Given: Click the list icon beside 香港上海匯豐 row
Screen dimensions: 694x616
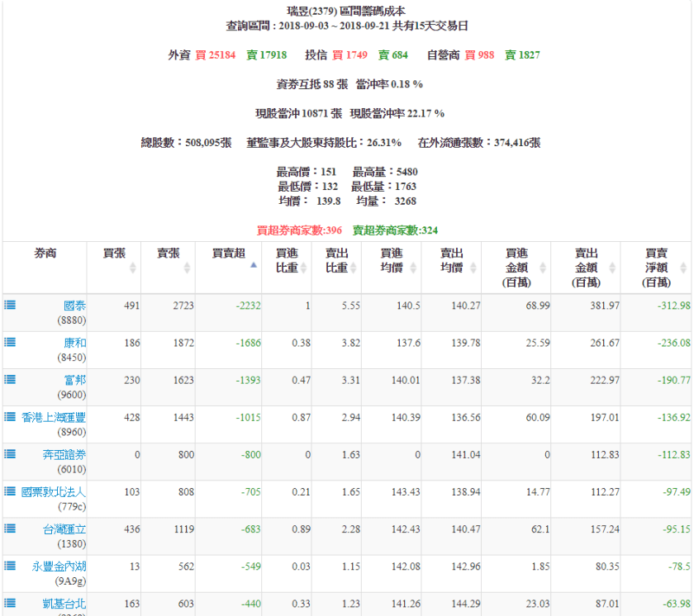Looking at the screenshot, I should coord(10,416).
